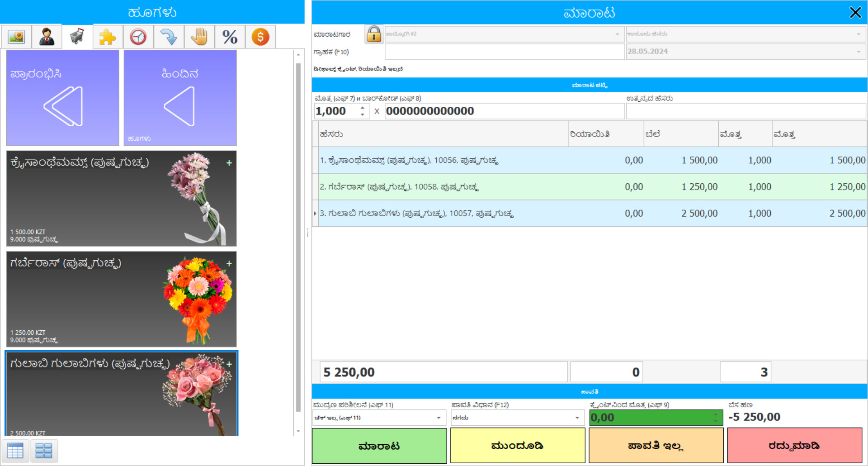Select row 1 chrysanthemums sale item
Screen dimensions: 868x466
click(x=590, y=160)
